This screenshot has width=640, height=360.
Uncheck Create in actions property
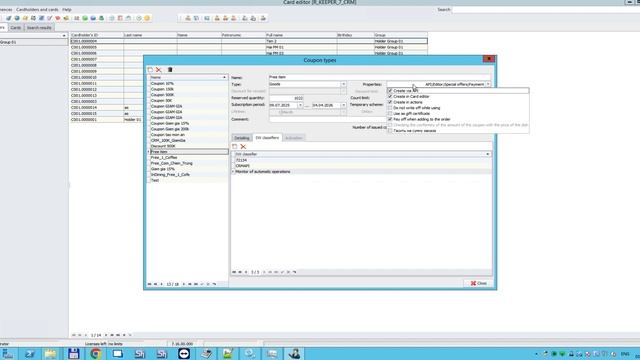tap(390, 102)
